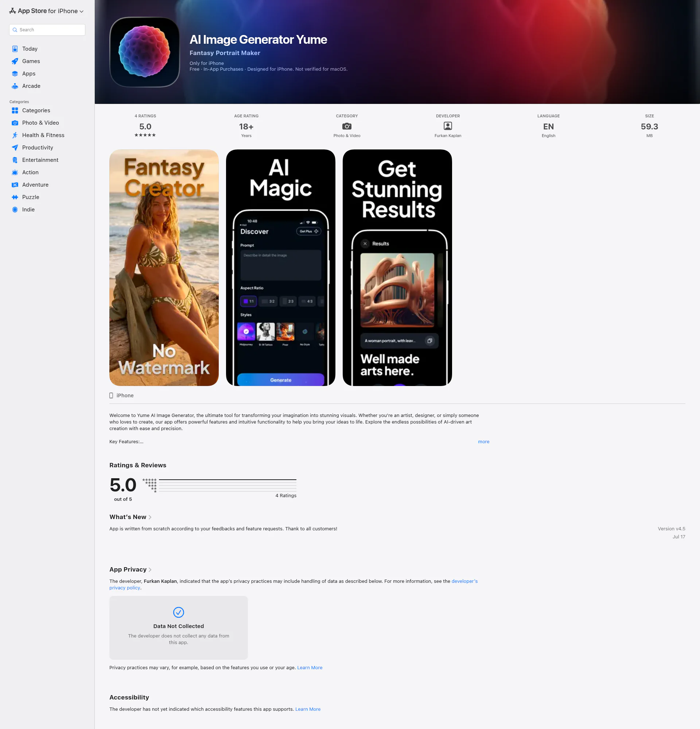Click the Productivity paper plane icon
The height and width of the screenshot is (729, 700).
click(15, 148)
